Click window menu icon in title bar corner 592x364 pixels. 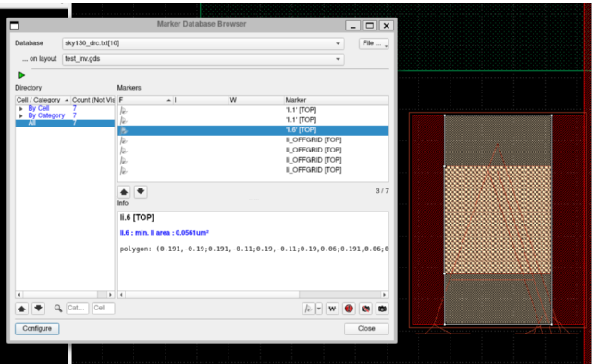(15, 25)
